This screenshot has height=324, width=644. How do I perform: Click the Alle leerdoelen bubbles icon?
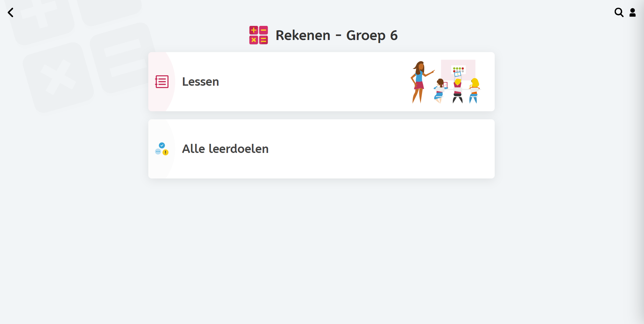(x=162, y=149)
